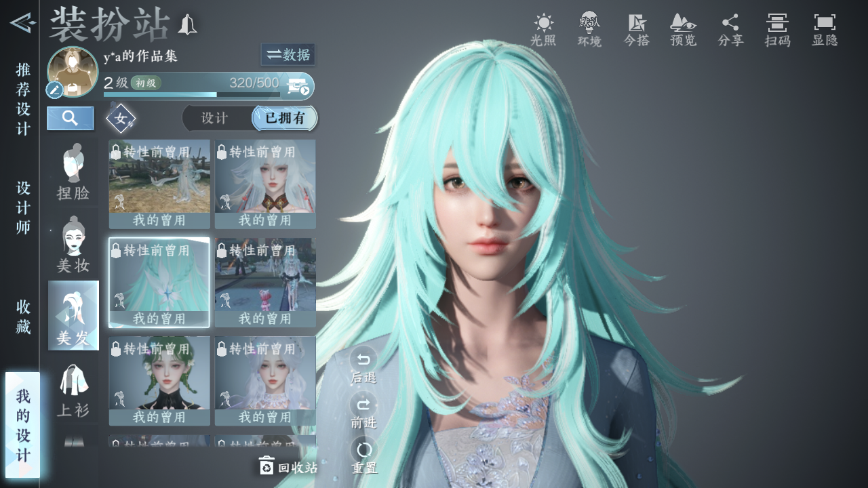This screenshot has width=868, height=488.
Task: Open the 收藏 favorites sidebar tab
Action: [23, 317]
